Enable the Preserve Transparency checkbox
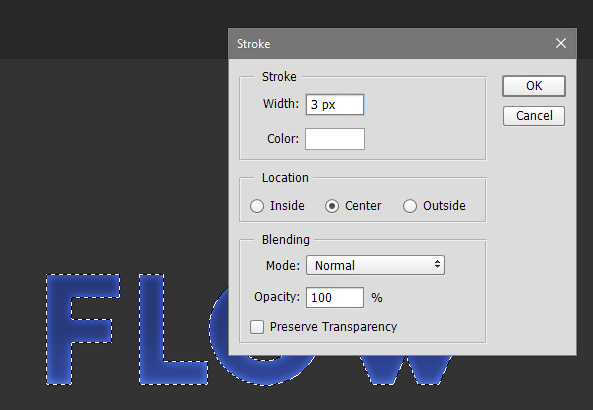The height and width of the screenshot is (410, 593). [257, 327]
